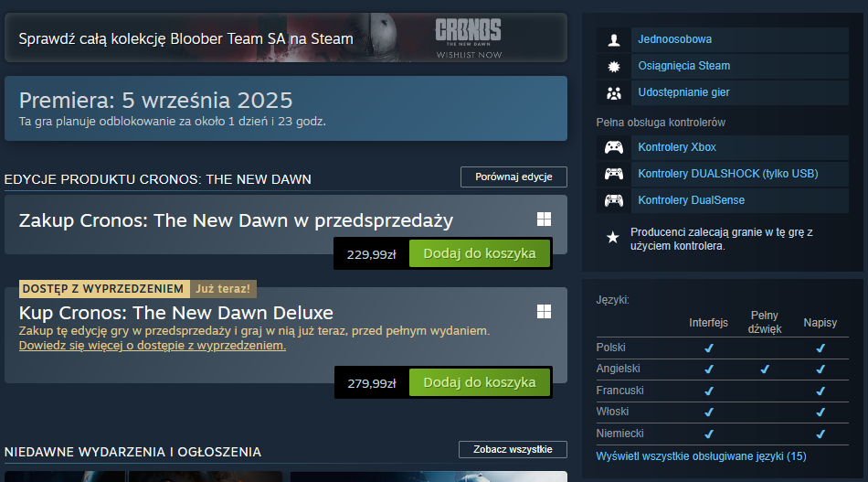Expand all 15 supported languages
The height and width of the screenshot is (482, 868).
point(701,455)
